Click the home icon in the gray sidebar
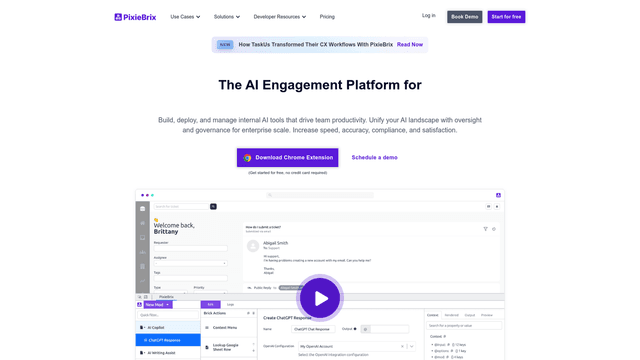 [142, 223]
